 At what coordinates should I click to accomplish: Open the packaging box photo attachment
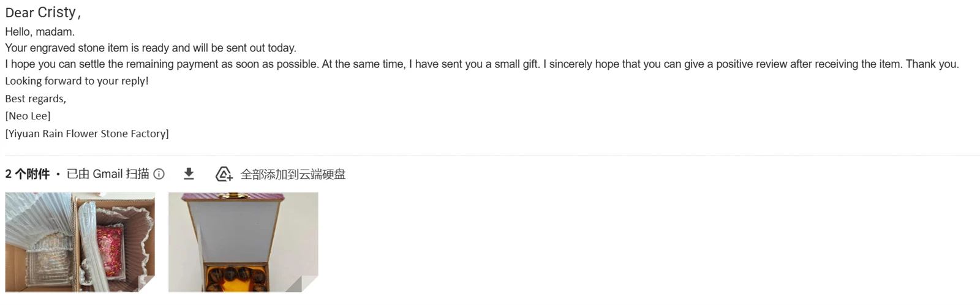point(80,242)
